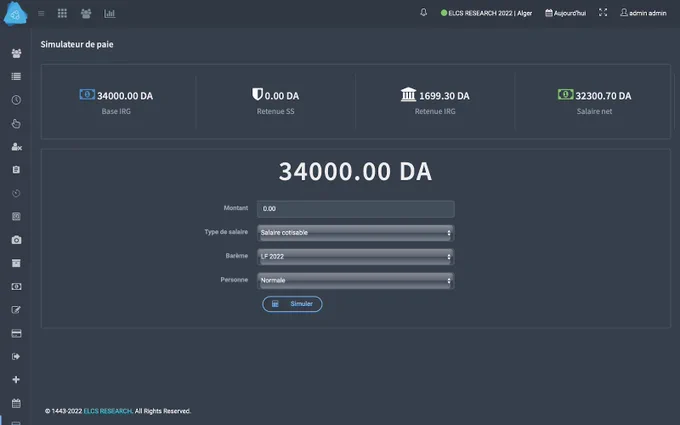This screenshot has height=425, width=680.
Task: Click the Salaire net 32300.70 DA value
Action: (603, 96)
